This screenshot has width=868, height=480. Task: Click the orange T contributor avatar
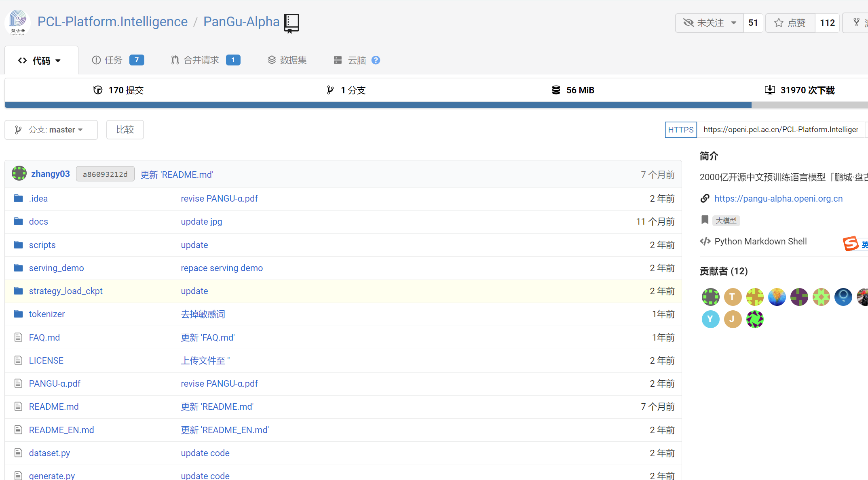(733, 297)
